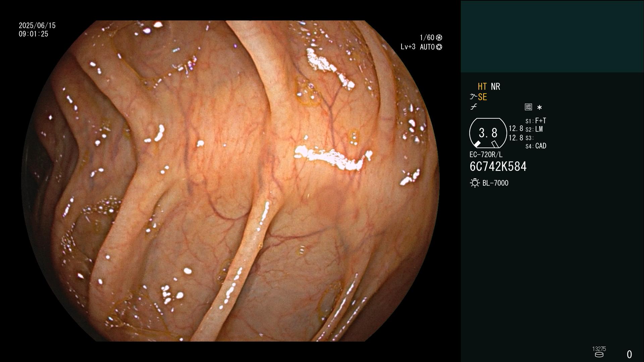Click the orange HT indicator
The image size is (644, 362).
coord(482,86)
